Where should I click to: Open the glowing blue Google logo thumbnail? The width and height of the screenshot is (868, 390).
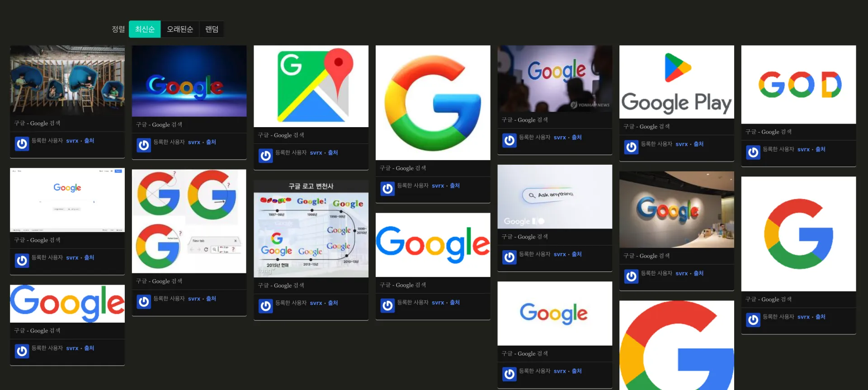tap(189, 81)
